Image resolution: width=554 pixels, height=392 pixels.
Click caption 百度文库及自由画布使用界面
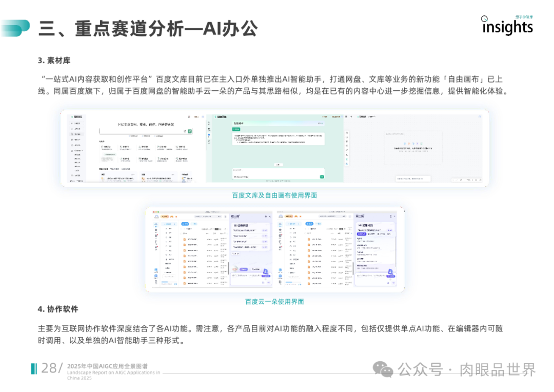(x=274, y=195)
